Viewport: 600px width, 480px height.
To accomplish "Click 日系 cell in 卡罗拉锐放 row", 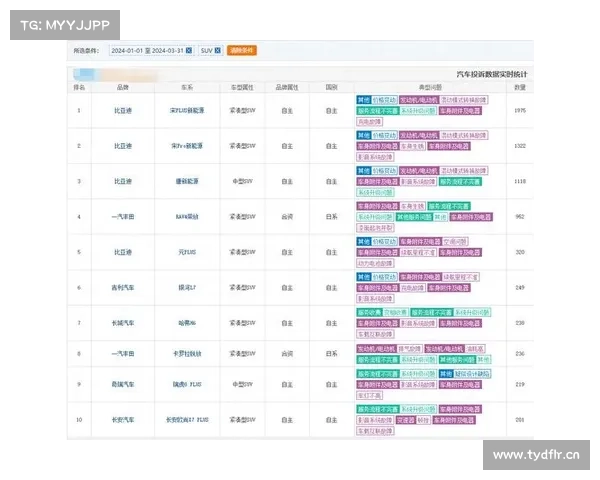I will [331, 354].
